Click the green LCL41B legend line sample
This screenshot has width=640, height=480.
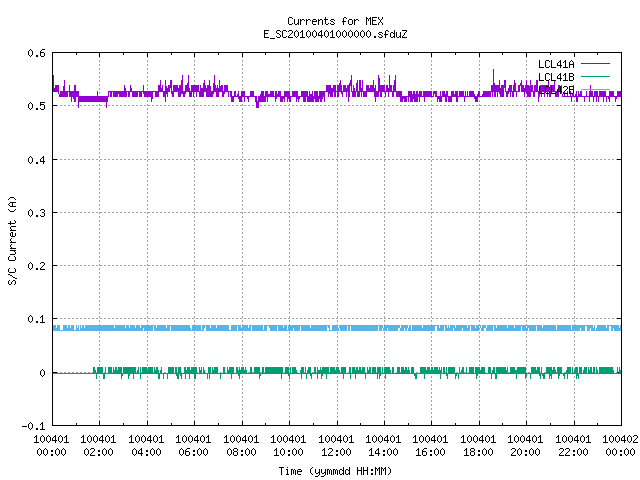coord(595,76)
